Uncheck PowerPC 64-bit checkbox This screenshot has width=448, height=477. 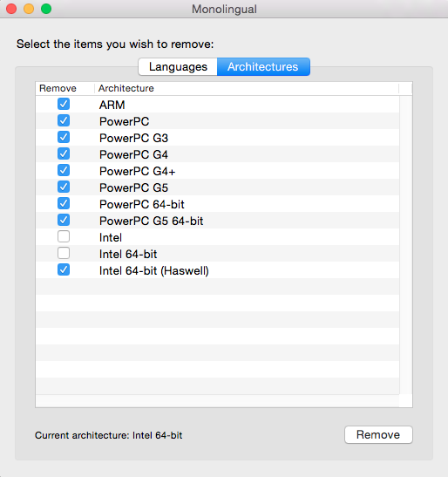tap(64, 203)
